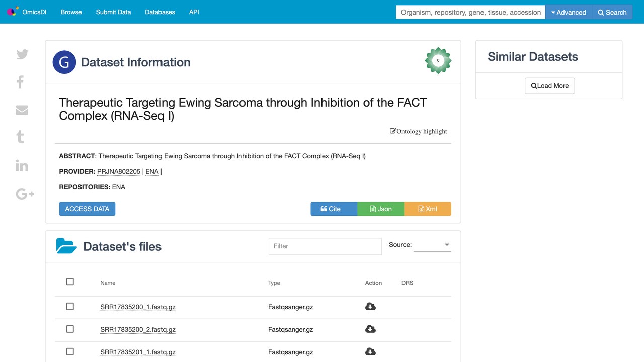Click the blue G dataset icon

64,62
